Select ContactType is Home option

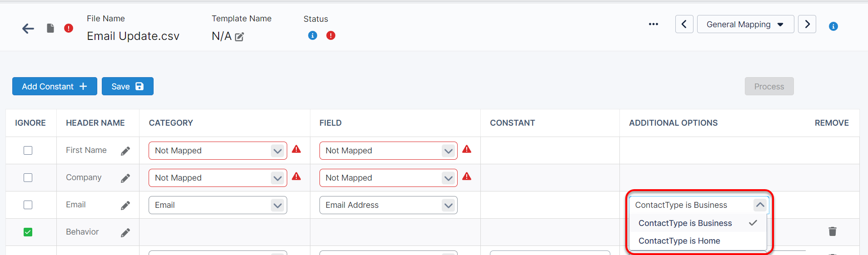point(679,241)
